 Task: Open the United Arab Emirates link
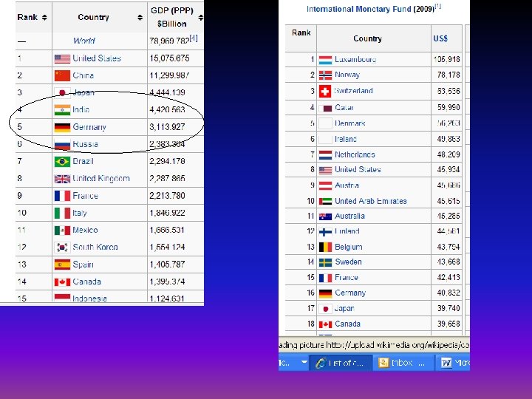click(370, 201)
